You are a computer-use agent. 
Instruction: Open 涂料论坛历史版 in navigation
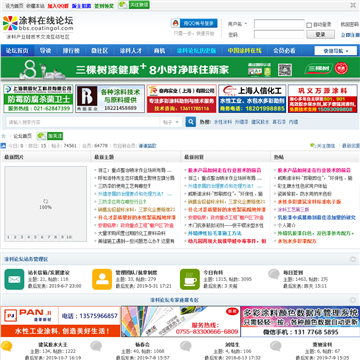tap(196, 51)
